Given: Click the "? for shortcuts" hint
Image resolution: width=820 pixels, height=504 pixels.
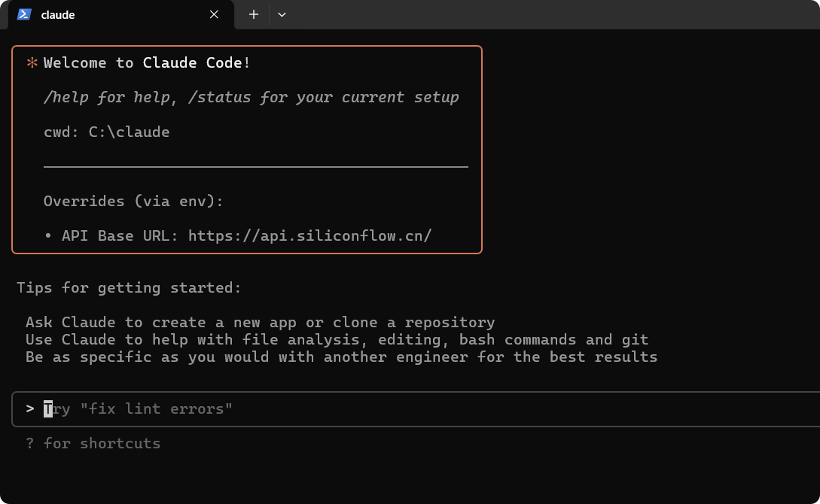Looking at the screenshot, I should 93,443.
